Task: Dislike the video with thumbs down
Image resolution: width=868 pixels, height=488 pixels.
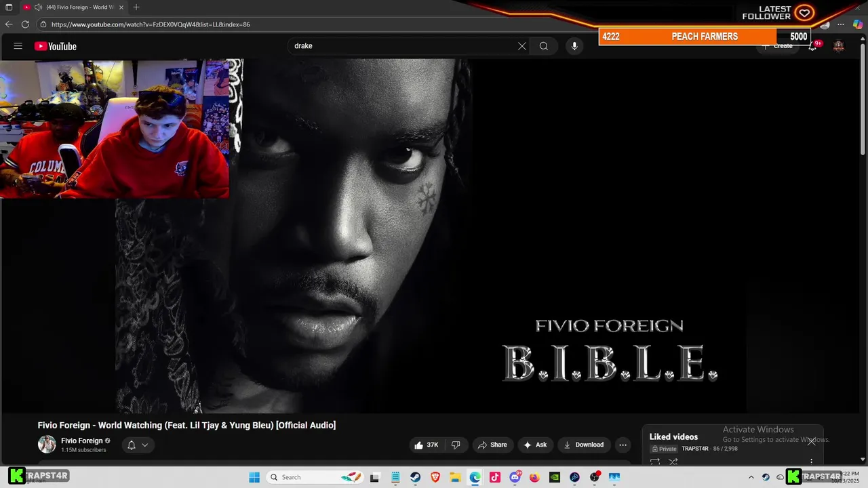Action: 456,445
